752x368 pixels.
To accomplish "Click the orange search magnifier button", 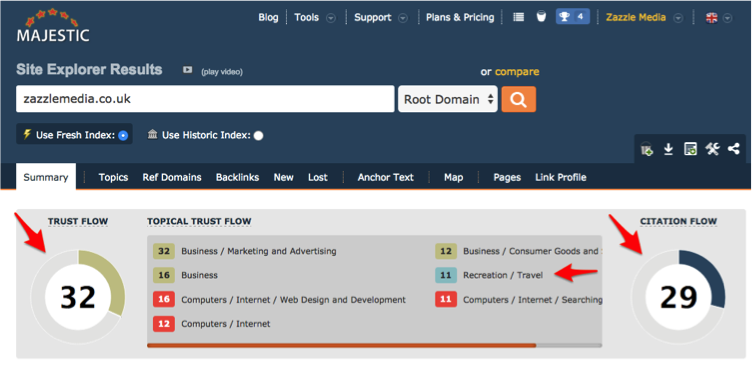I will pyautogui.click(x=518, y=99).
